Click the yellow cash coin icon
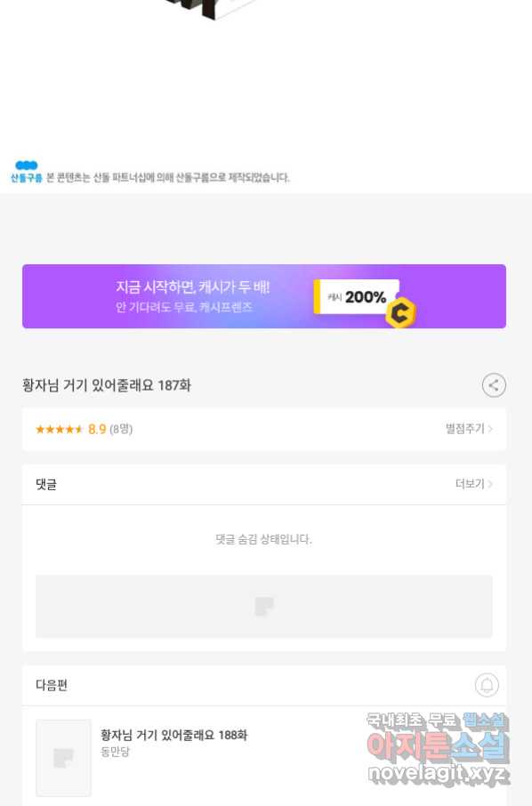 (401, 312)
